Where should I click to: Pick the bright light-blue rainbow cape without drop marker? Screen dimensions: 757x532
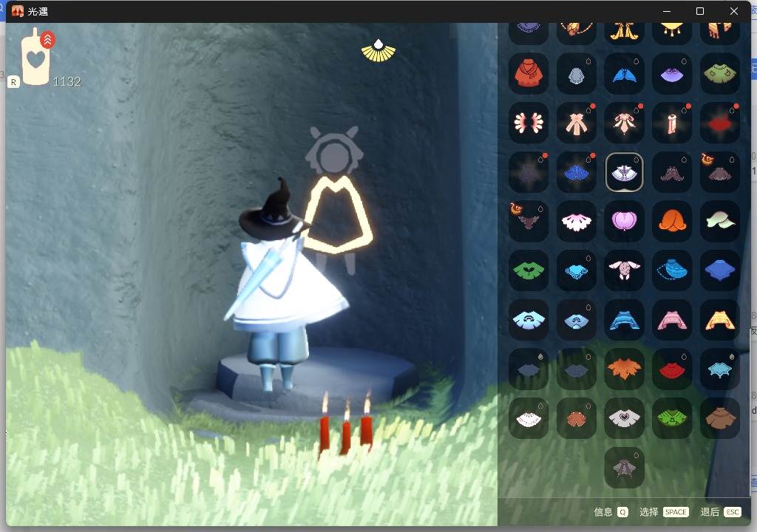(529, 320)
